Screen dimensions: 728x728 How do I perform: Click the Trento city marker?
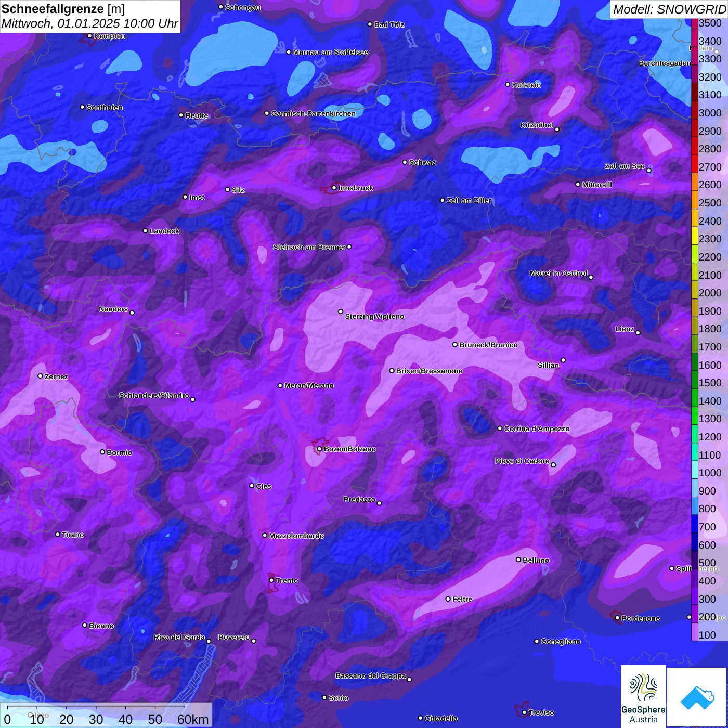click(271, 580)
